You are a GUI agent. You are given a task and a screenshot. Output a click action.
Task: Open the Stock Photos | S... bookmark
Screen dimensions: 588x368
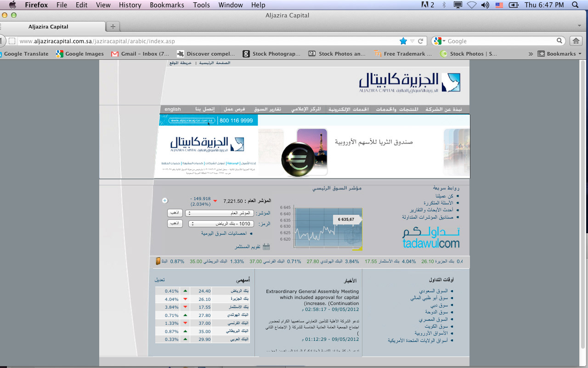coord(469,54)
